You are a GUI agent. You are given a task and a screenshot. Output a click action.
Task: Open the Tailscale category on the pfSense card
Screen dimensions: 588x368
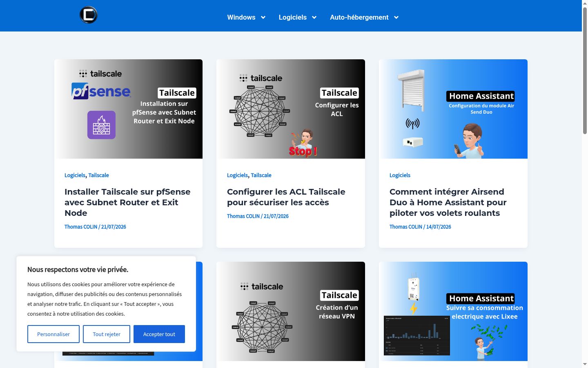tap(98, 175)
